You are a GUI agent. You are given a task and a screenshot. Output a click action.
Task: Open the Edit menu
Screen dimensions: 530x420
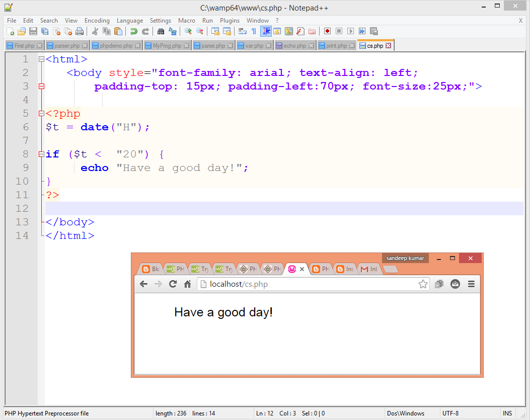tap(28, 21)
